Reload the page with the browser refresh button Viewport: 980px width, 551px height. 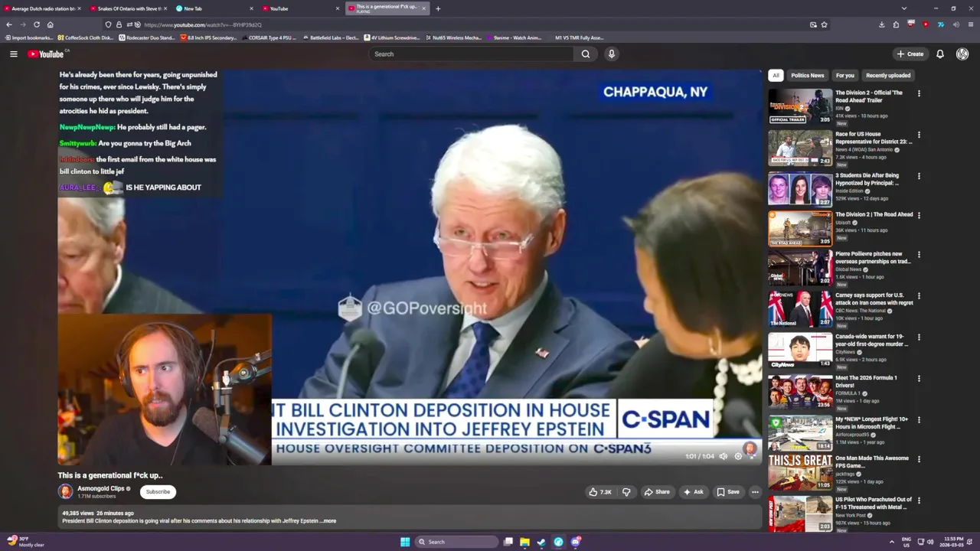click(x=36, y=24)
